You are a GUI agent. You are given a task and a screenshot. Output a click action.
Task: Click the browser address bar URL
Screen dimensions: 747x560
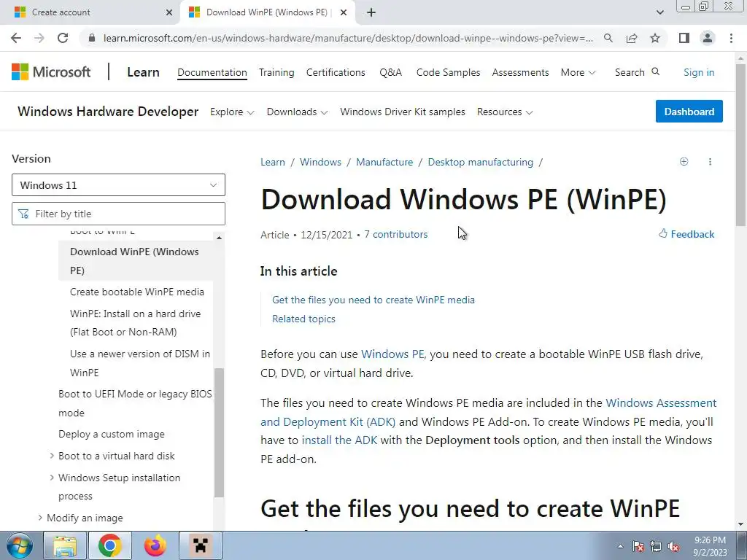tap(348, 38)
